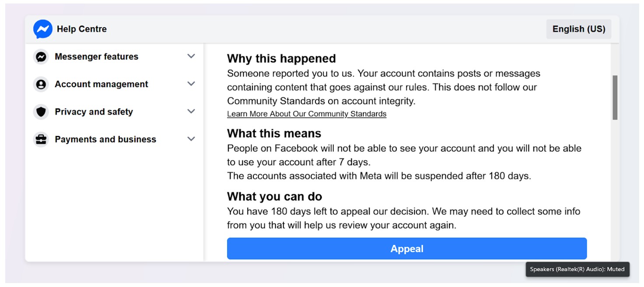Viewport: 644px width, 287px height.
Task: Open the Messenger features menu label
Action: 96,57
